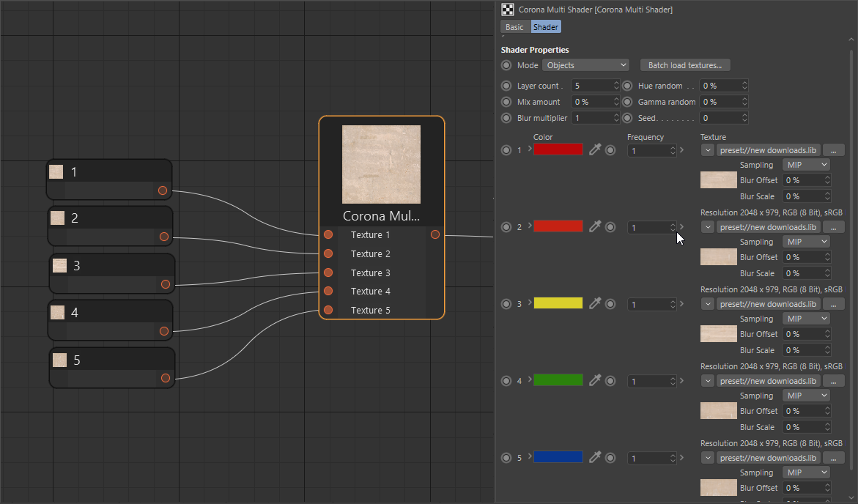Expand the layer 5 color chevron

point(530,456)
